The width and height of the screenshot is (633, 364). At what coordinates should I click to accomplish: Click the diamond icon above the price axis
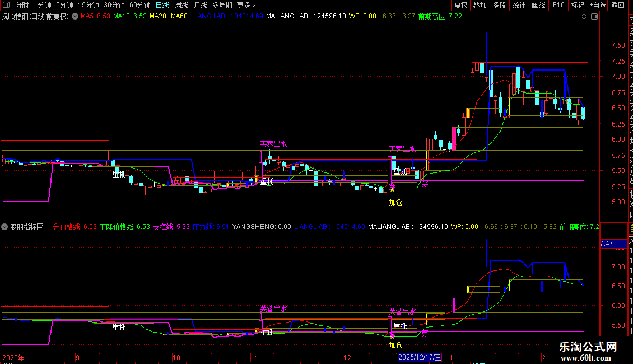[x=584, y=16]
